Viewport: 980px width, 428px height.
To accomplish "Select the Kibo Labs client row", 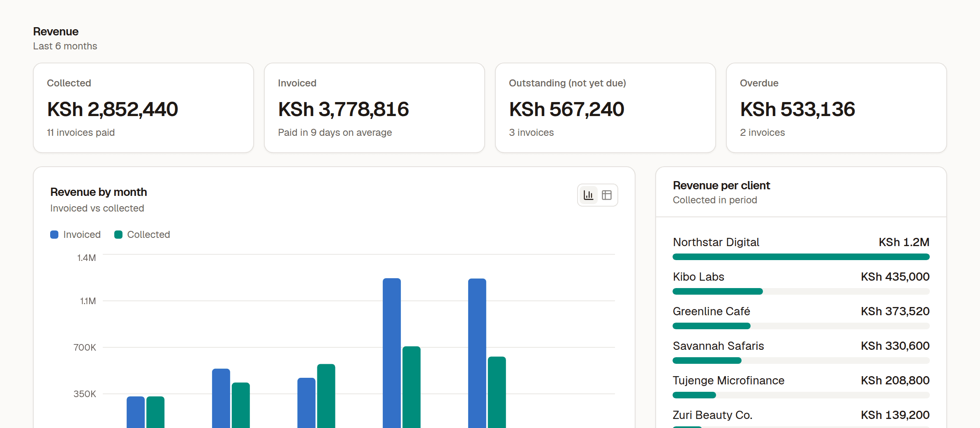I will tap(801, 282).
